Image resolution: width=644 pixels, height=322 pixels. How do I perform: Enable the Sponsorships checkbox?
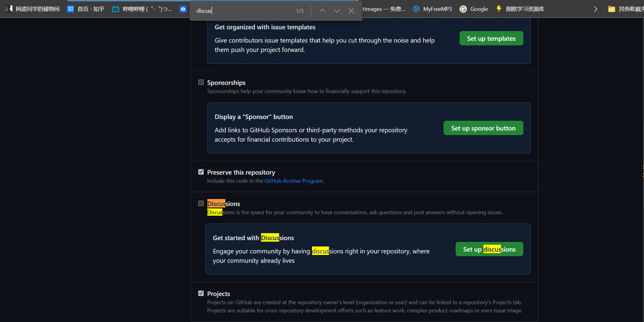[201, 82]
